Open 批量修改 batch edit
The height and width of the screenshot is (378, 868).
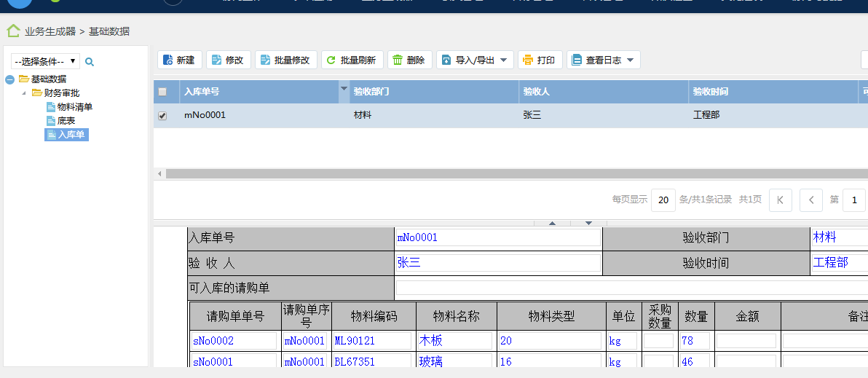point(285,60)
